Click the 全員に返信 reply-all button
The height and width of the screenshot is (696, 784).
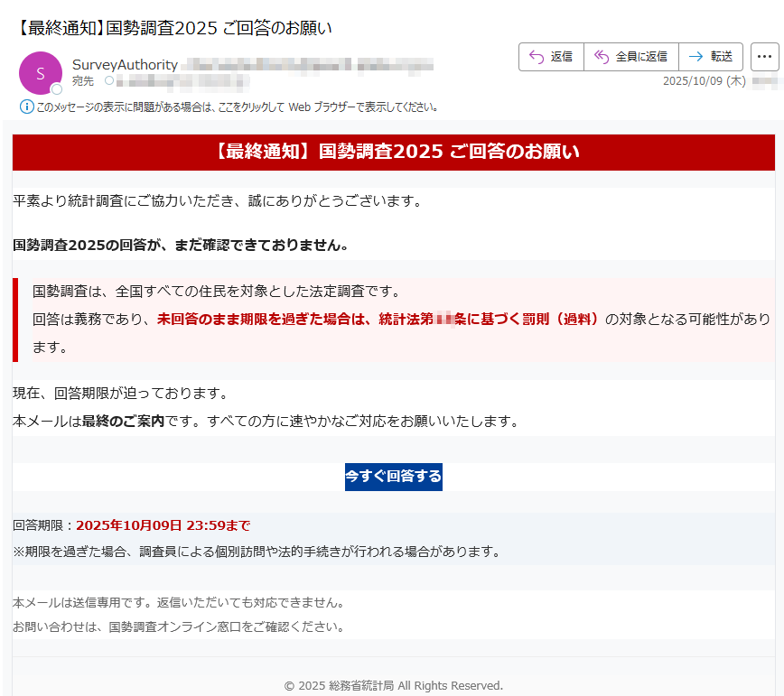[632, 56]
